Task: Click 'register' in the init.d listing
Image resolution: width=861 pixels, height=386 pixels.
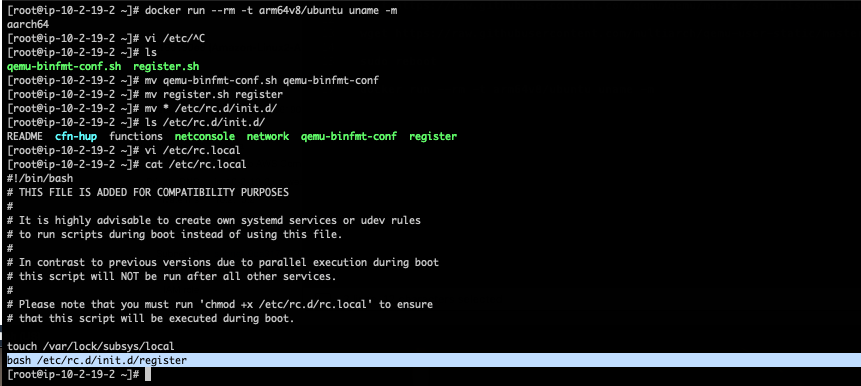Action: pyautogui.click(x=433, y=136)
